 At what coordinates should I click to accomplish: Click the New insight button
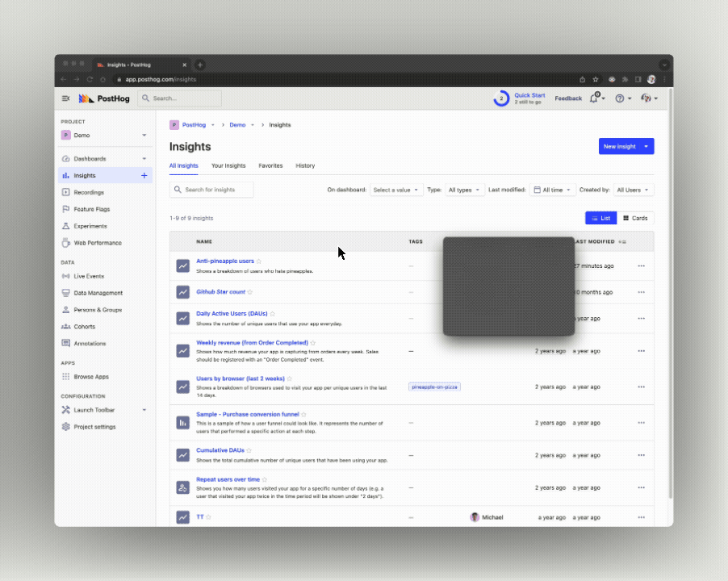pos(621,146)
